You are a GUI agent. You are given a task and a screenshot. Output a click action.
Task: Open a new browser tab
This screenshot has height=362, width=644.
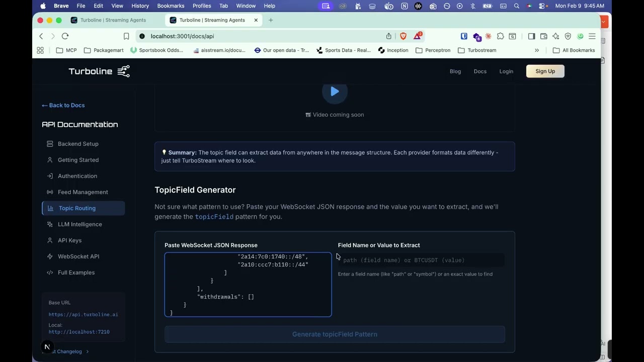coord(271,20)
